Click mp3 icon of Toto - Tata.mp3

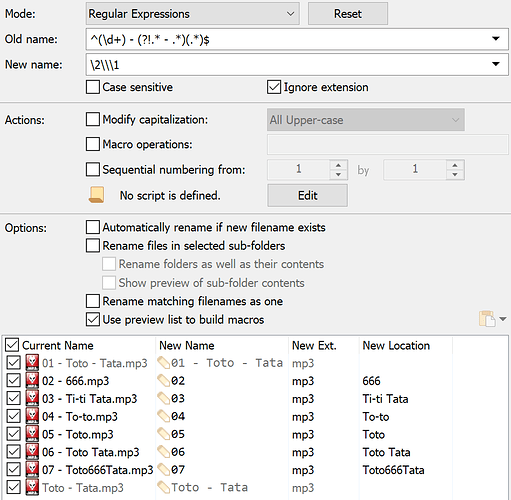pos(32,487)
